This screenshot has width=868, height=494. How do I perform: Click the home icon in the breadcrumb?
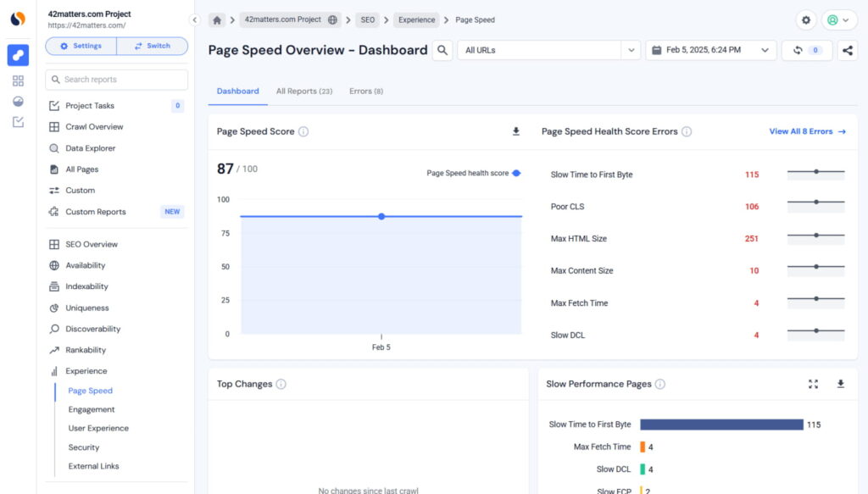point(218,19)
